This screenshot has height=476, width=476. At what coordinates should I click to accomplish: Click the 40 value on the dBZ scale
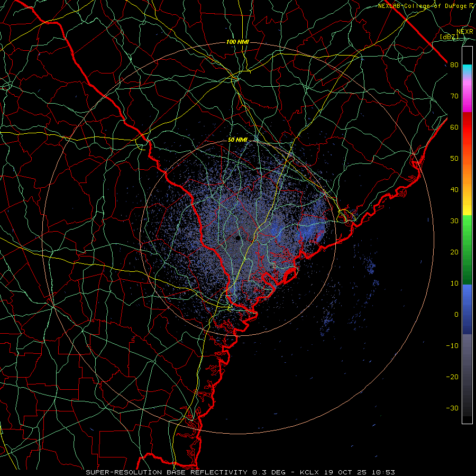(454, 190)
